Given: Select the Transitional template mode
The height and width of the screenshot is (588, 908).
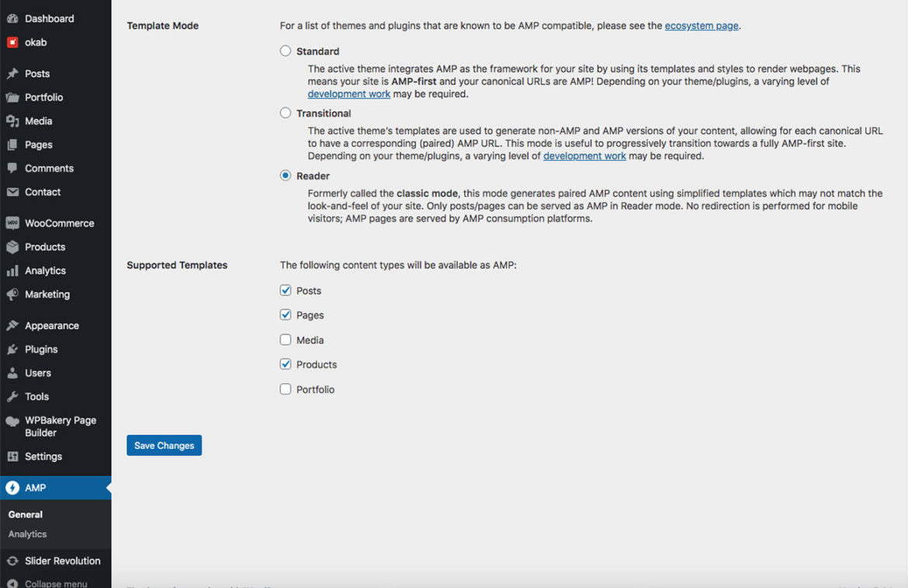Looking at the screenshot, I should 286,112.
